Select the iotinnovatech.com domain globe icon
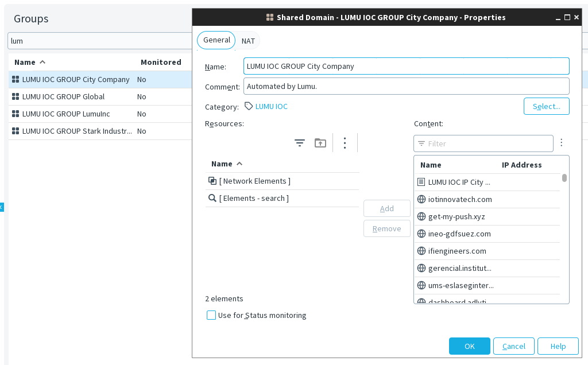The width and height of the screenshot is (588, 365). pyautogui.click(x=421, y=199)
